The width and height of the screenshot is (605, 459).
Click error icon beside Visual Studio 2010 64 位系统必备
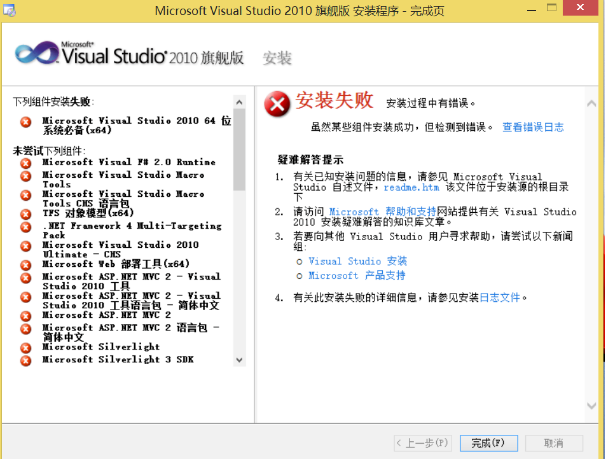(x=26, y=122)
